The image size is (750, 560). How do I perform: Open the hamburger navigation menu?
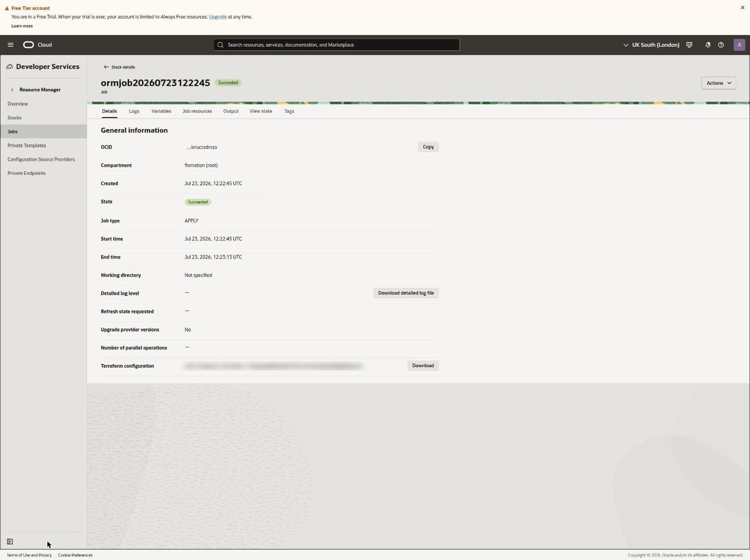tap(11, 45)
